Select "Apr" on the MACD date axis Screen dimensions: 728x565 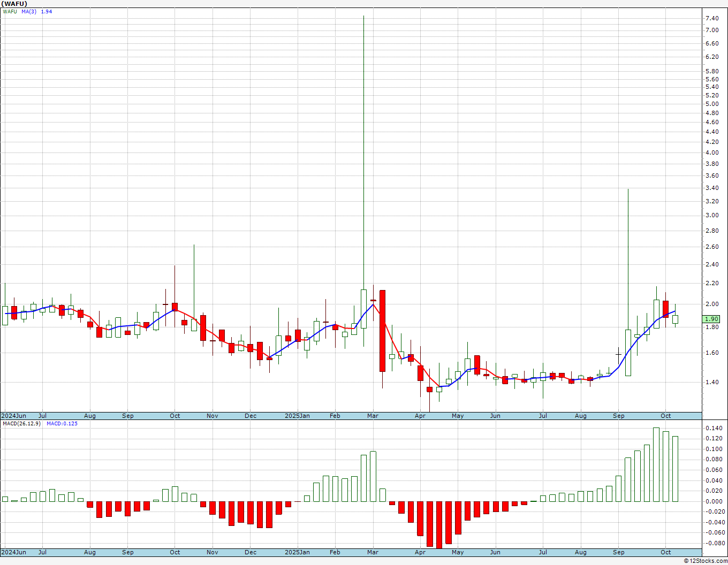420,552
